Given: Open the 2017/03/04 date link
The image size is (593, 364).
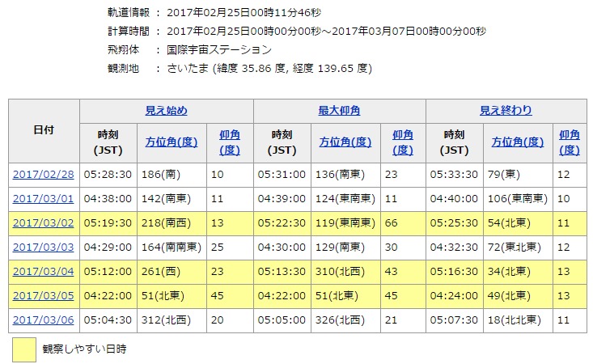Looking at the screenshot, I should (x=43, y=271).
